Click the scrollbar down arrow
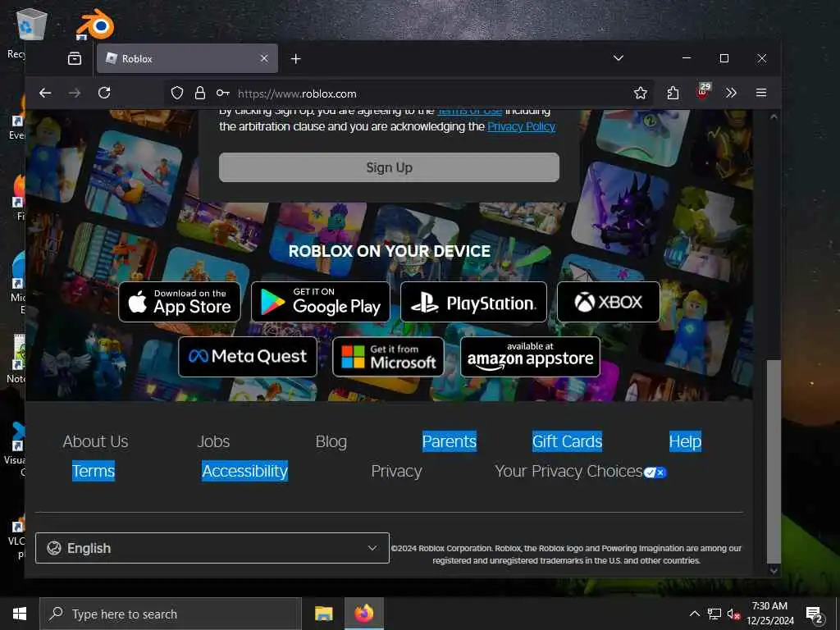 pos(774,571)
